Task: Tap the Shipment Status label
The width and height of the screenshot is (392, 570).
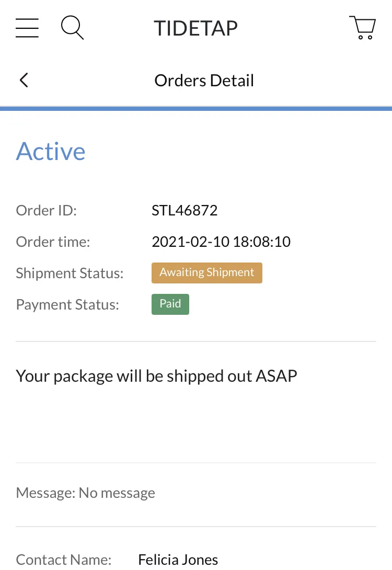Action: (70, 273)
